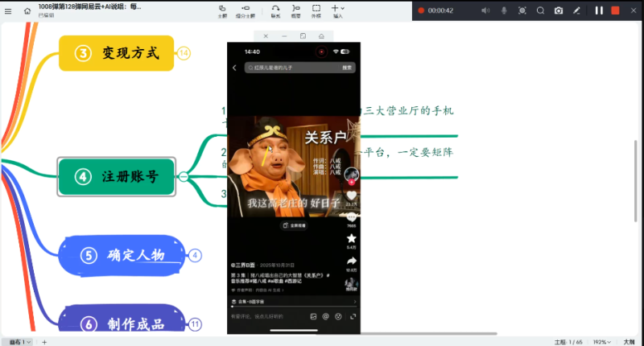
Task: Open the emoji picker in comments
Action: point(338,316)
